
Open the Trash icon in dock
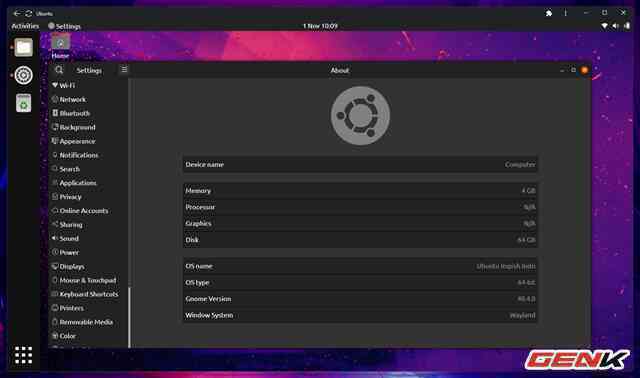point(24,103)
